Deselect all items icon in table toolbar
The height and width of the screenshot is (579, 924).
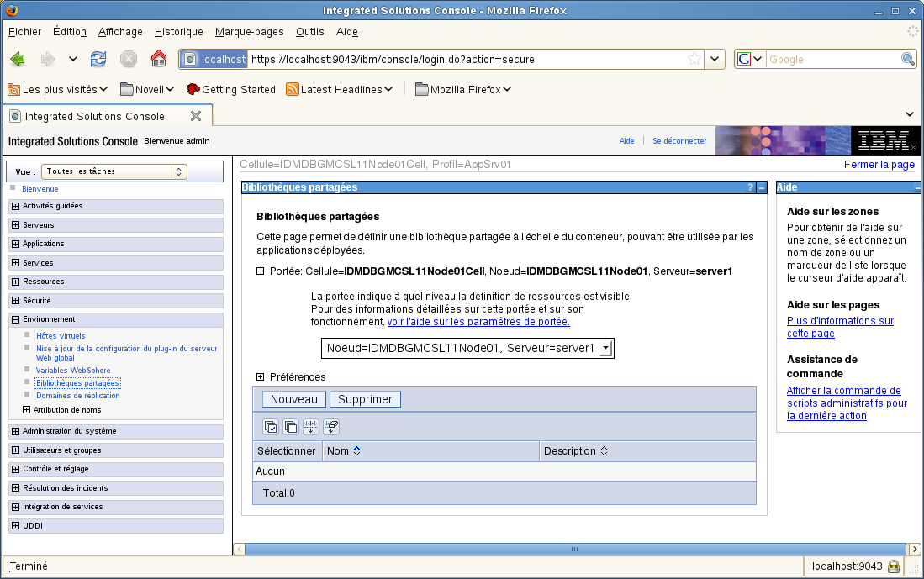tap(291, 427)
